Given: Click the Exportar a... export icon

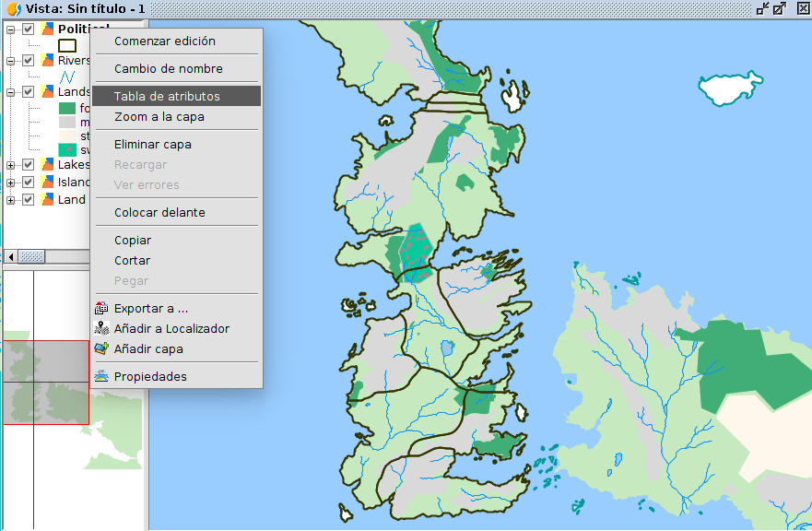Looking at the screenshot, I should [101, 309].
